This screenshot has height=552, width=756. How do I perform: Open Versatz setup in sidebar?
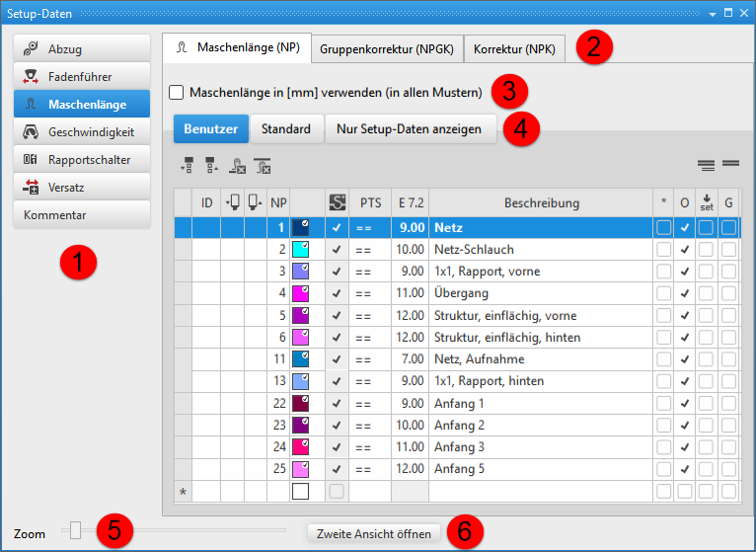(x=82, y=187)
